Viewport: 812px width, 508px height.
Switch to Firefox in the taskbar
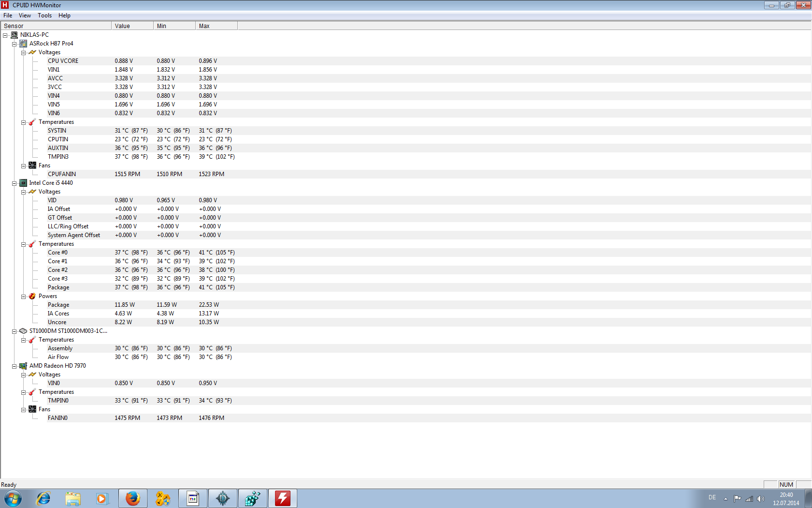[132, 498]
